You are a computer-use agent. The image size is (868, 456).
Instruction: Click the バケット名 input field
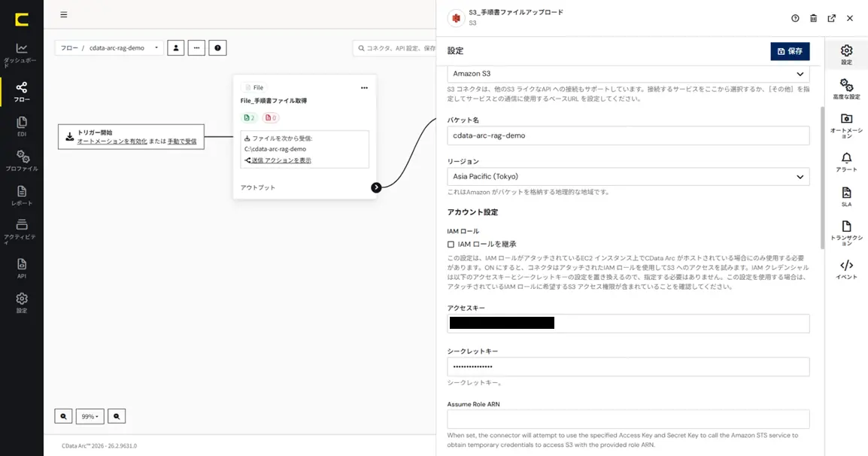pos(628,135)
